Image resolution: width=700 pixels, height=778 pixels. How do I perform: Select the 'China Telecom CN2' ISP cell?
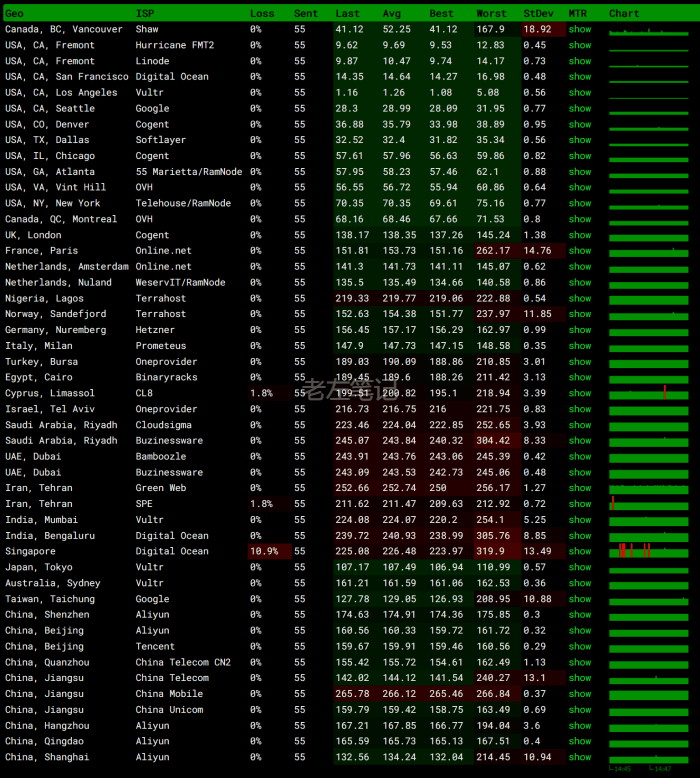pos(183,662)
